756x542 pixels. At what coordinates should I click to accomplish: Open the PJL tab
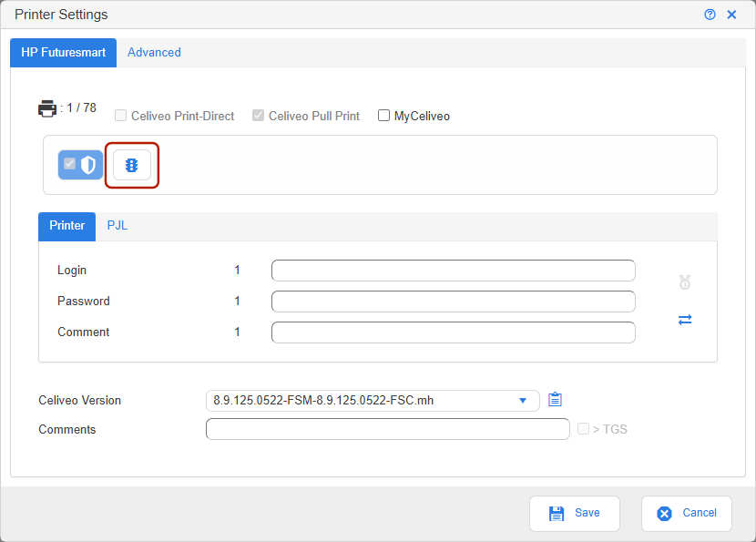(x=117, y=225)
